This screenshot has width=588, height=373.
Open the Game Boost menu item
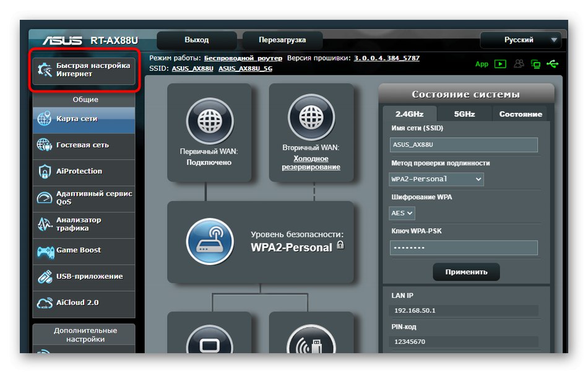point(84,250)
